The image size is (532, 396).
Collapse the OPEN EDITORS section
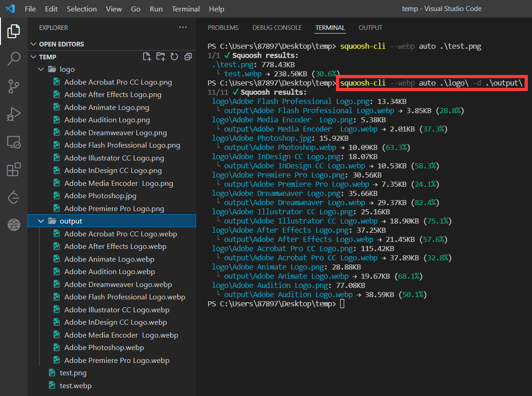coord(33,44)
